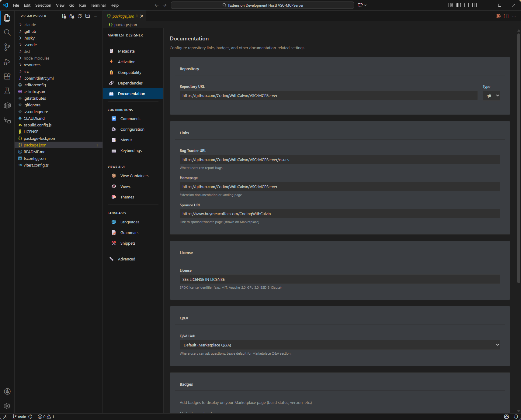Click the Repository URL input field
Viewport: 521px width, 420px height.
328,95
